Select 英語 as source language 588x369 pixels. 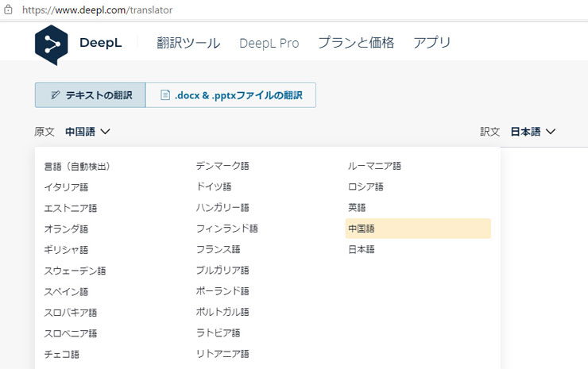[357, 208]
